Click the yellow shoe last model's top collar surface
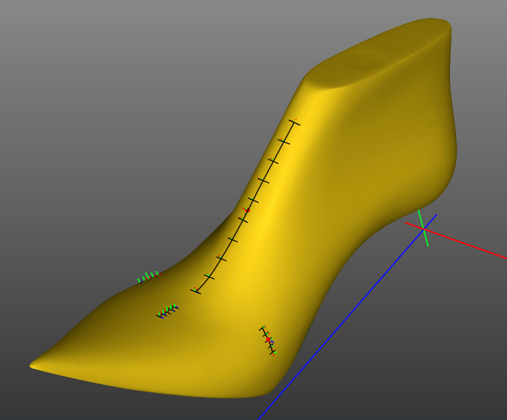 pos(378,53)
